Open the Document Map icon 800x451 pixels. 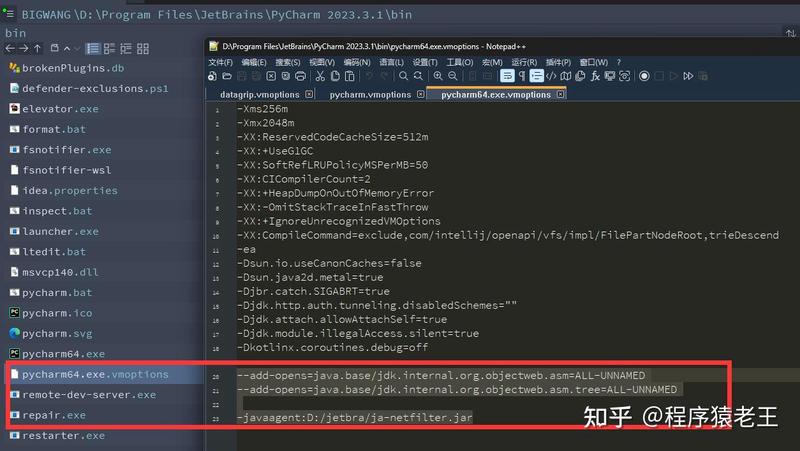point(565,76)
